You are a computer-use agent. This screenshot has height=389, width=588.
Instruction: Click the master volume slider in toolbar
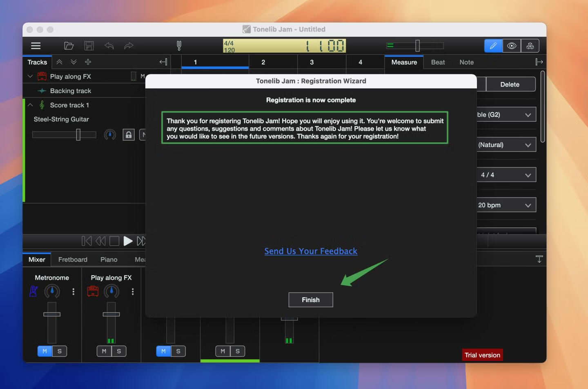(x=415, y=46)
